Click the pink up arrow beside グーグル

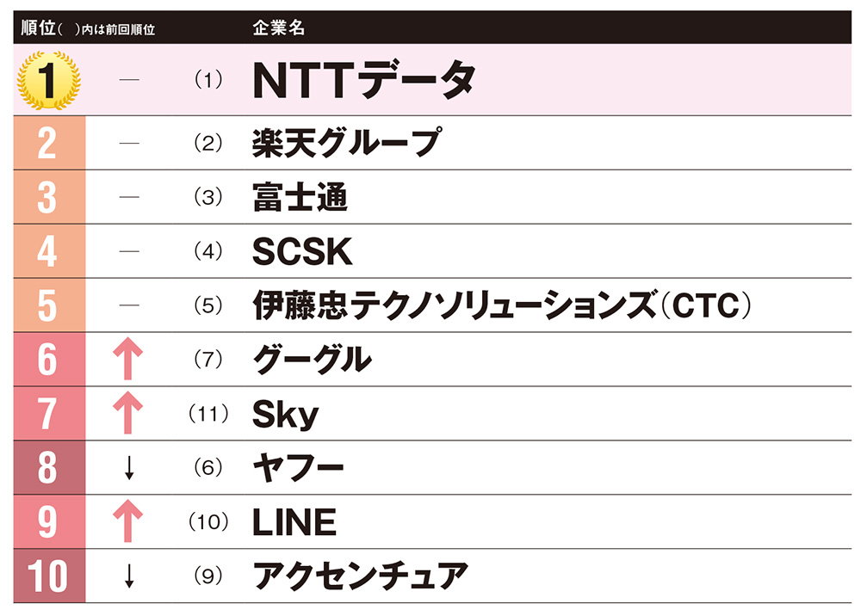coord(128,359)
